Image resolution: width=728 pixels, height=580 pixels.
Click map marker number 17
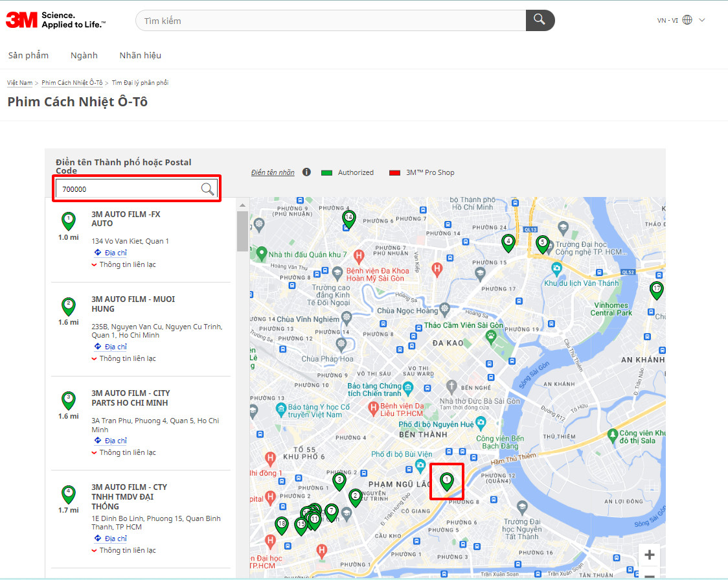[656, 290]
